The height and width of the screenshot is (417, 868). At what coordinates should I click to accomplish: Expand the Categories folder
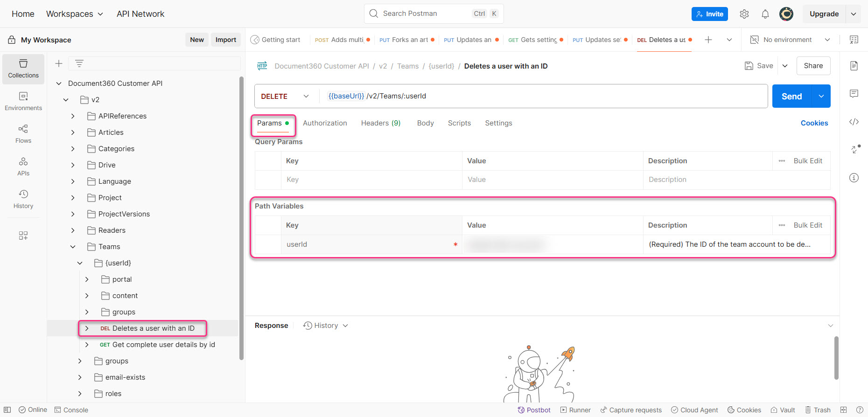(x=73, y=149)
